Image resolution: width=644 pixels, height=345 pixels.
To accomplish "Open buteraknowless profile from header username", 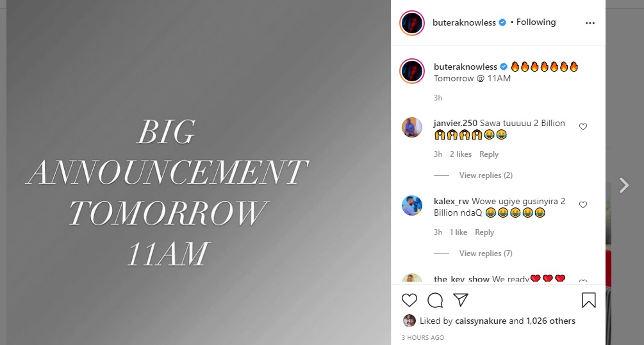I will (464, 23).
